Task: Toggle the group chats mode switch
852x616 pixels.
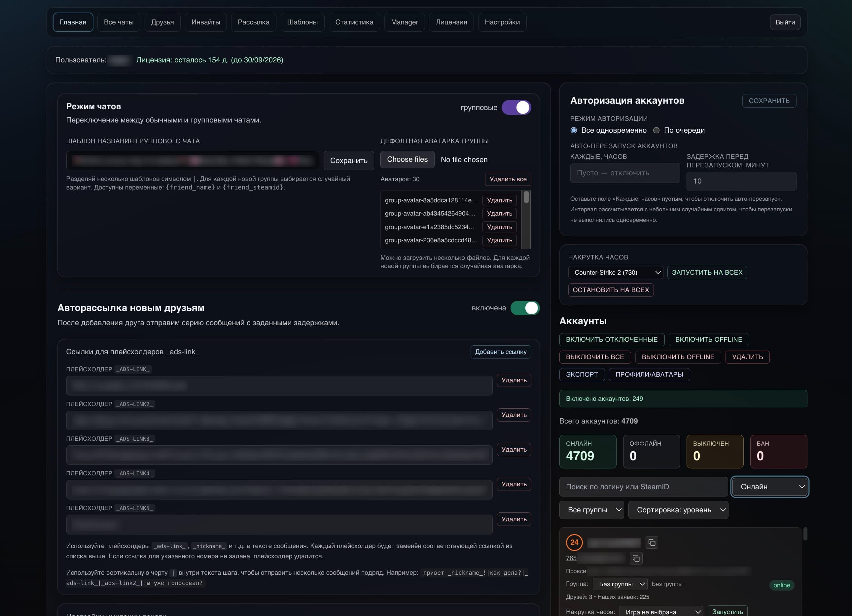Action: [x=516, y=107]
